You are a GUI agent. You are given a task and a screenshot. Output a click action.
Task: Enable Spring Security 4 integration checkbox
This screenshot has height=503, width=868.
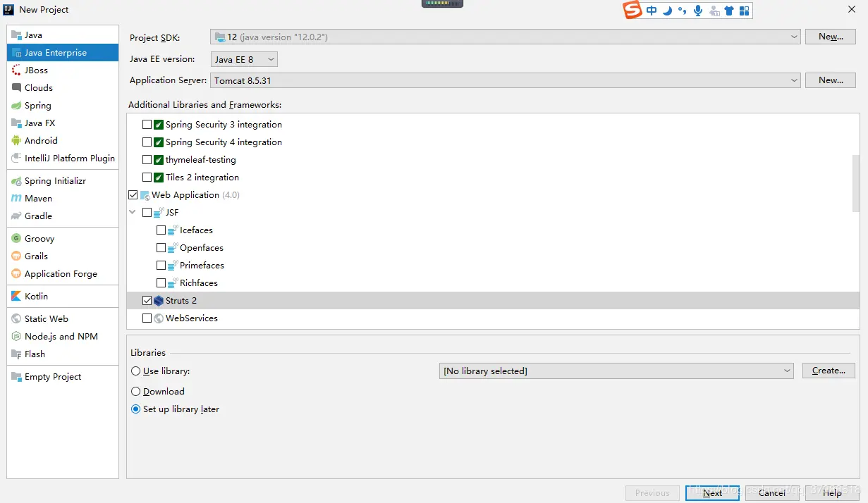pos(147,142)
